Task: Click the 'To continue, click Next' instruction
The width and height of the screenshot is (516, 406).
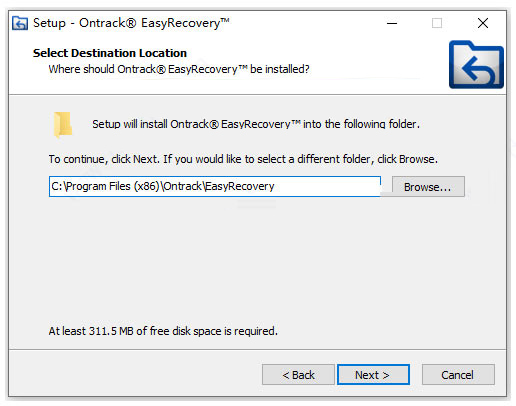Action: (x=243, y=159)
